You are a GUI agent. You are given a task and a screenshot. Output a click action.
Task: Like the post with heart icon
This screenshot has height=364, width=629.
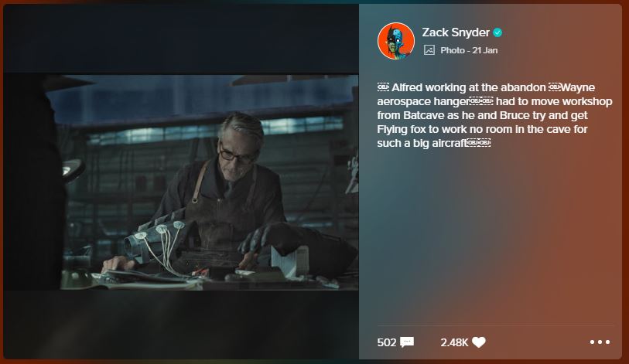tap(479, 342)
